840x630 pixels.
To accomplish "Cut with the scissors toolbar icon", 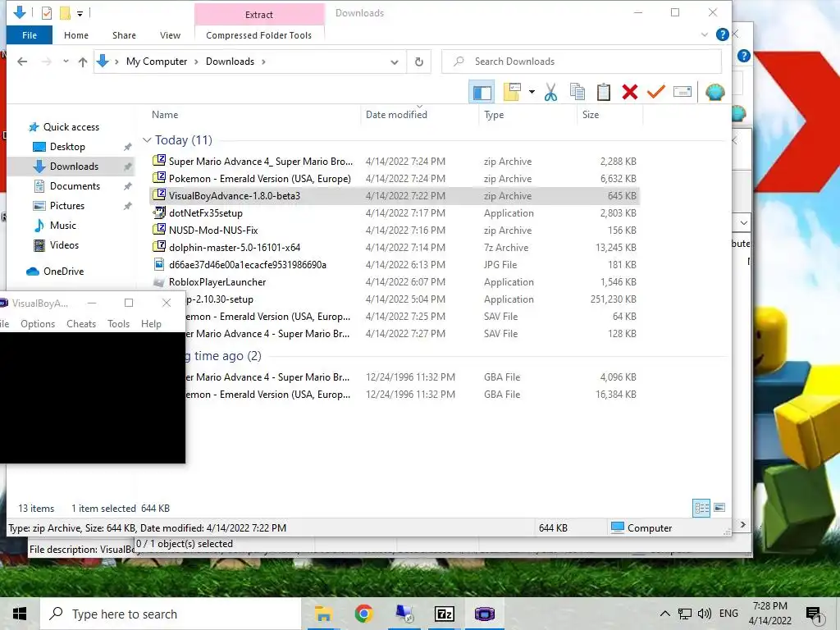I will click(550, 92).
